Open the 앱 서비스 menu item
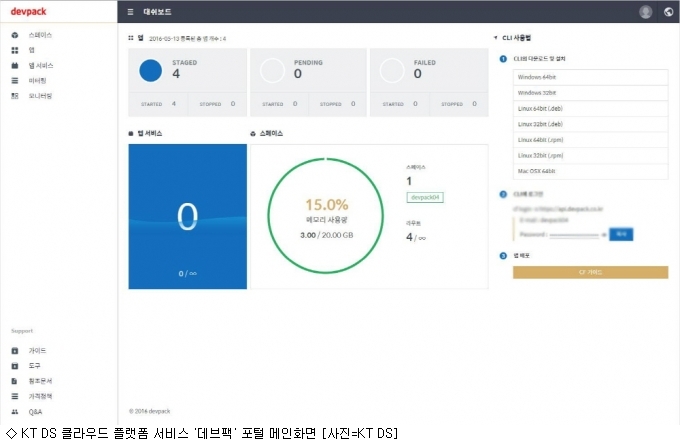 [41, 65]
